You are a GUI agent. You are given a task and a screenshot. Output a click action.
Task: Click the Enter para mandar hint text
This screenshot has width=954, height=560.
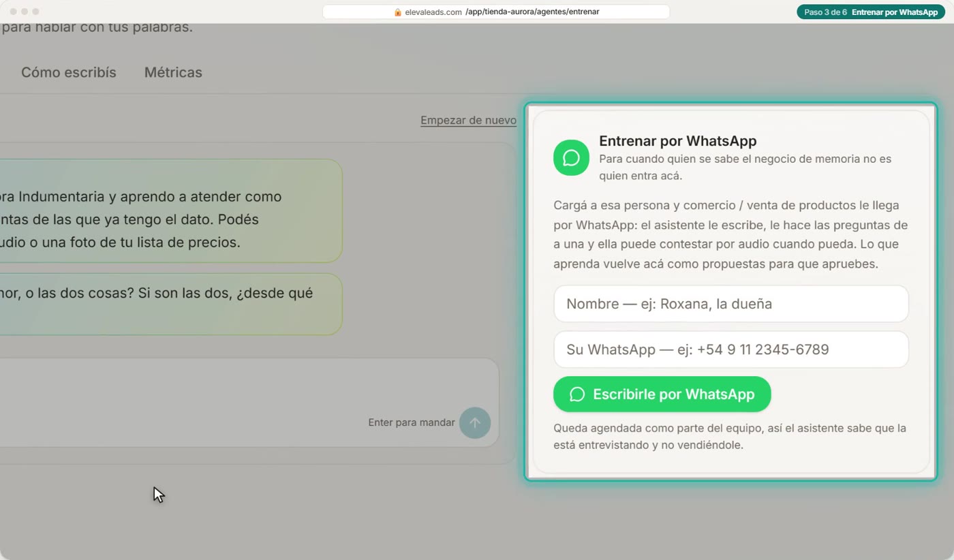click(412, 422)
